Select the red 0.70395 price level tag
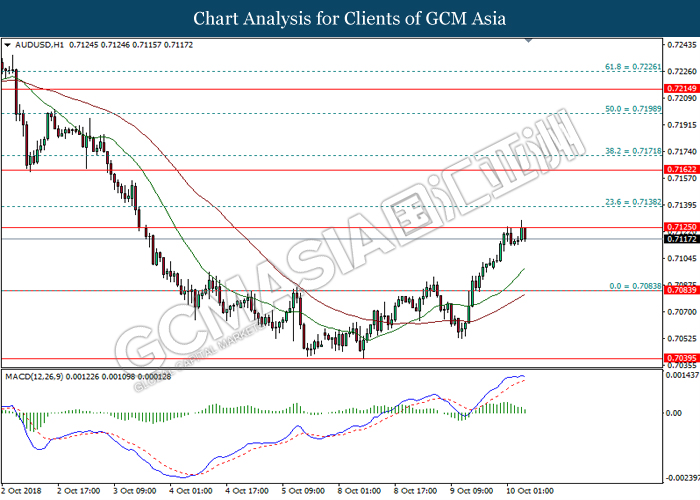This screenshot has width=700, height=500. pyautogui.click(x=681, y=359)
